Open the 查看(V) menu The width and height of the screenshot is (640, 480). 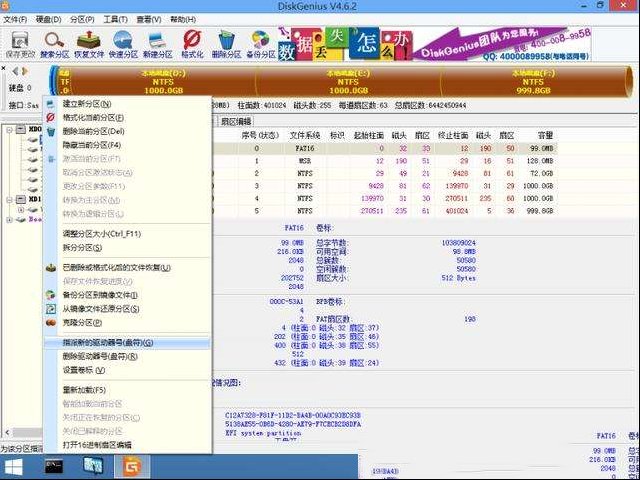click(x=149, y=19)
